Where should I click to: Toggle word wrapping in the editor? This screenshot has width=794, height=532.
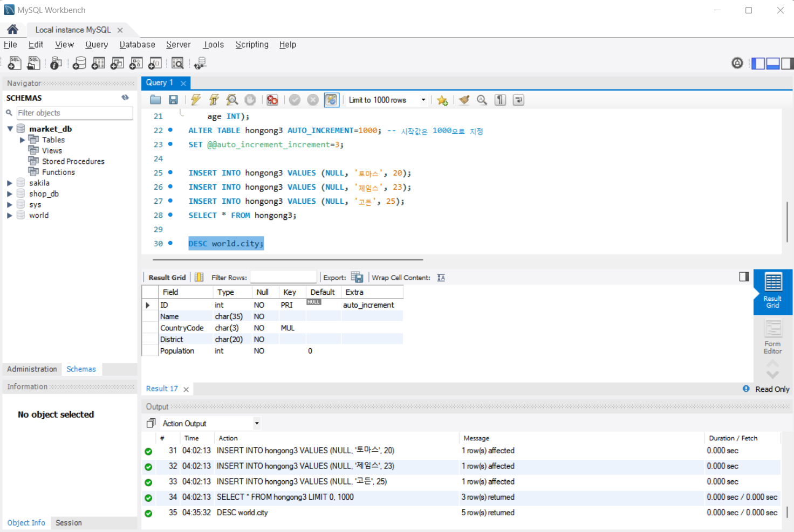point(518,100)
